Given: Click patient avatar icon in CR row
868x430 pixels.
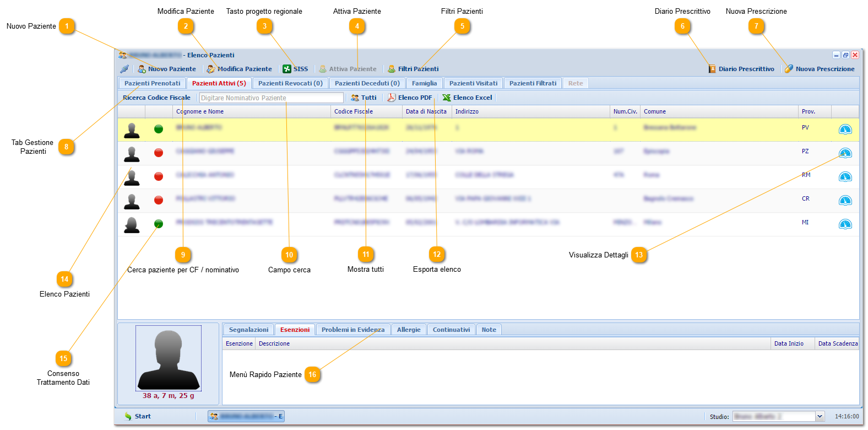Looking at the screenshot, I should point(132,201).
